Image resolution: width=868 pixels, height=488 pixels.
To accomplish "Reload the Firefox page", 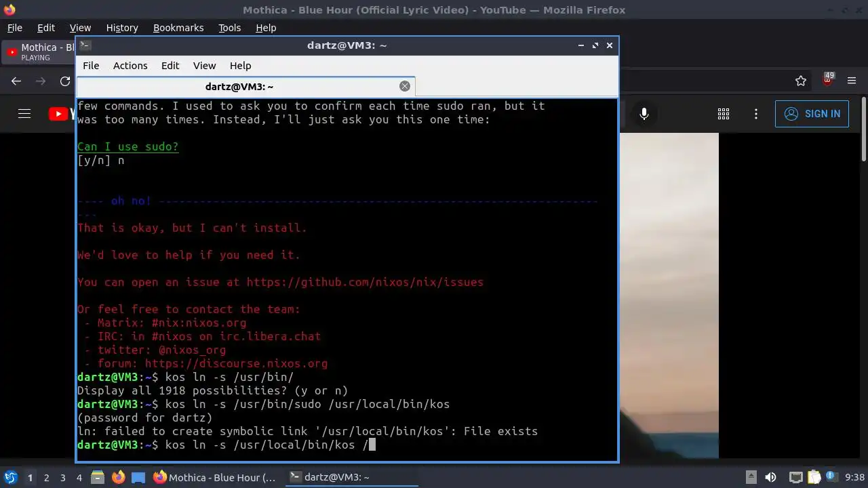I will click(65, 81).
